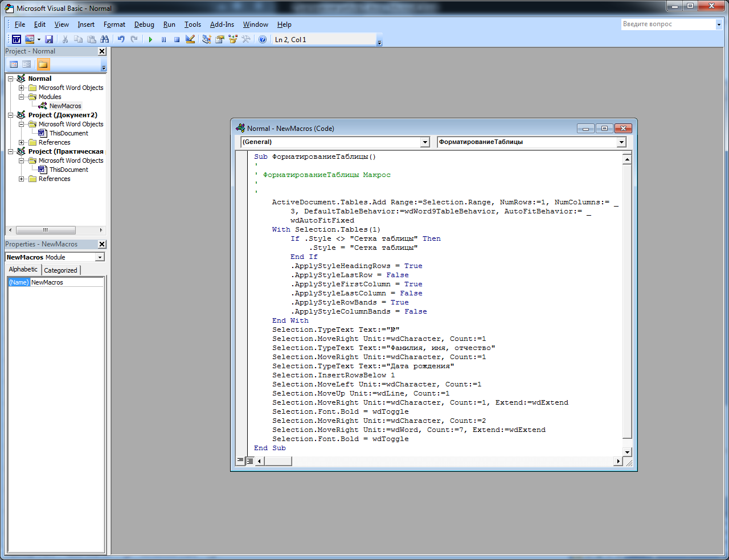Toggle Folders button in Project panel
Viewport: 729px width, 560px height.
coord(43,64)
